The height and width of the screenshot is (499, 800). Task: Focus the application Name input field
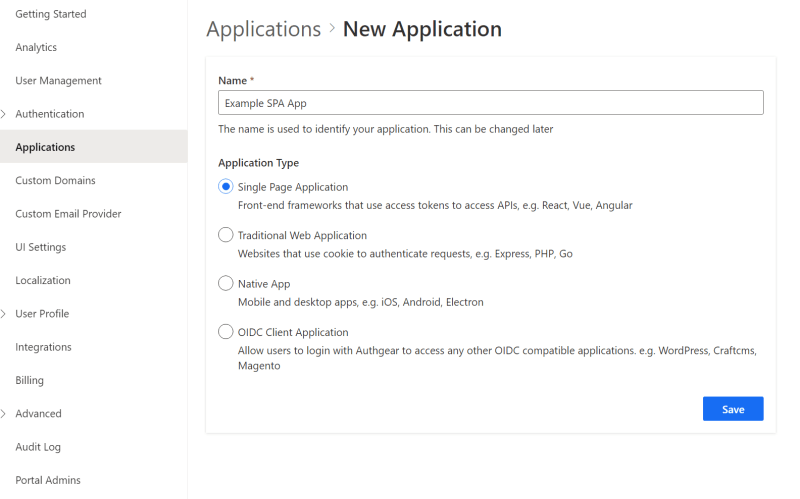(491, 103)
